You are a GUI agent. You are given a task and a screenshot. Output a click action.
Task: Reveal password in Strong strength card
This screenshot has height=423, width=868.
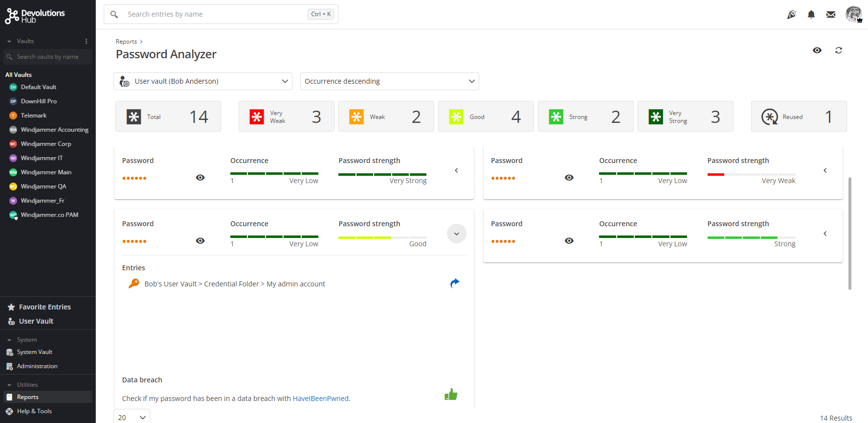click(569, 241)
